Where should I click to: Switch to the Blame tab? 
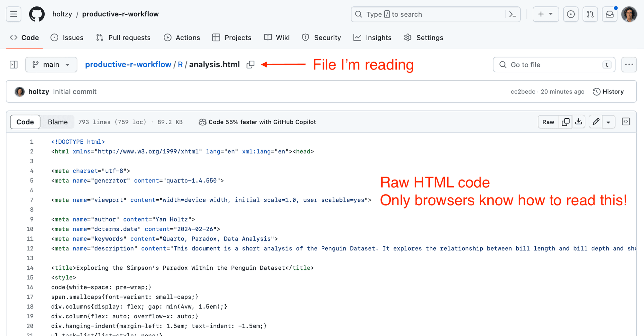pyautogui.click(x=57, y=122)
